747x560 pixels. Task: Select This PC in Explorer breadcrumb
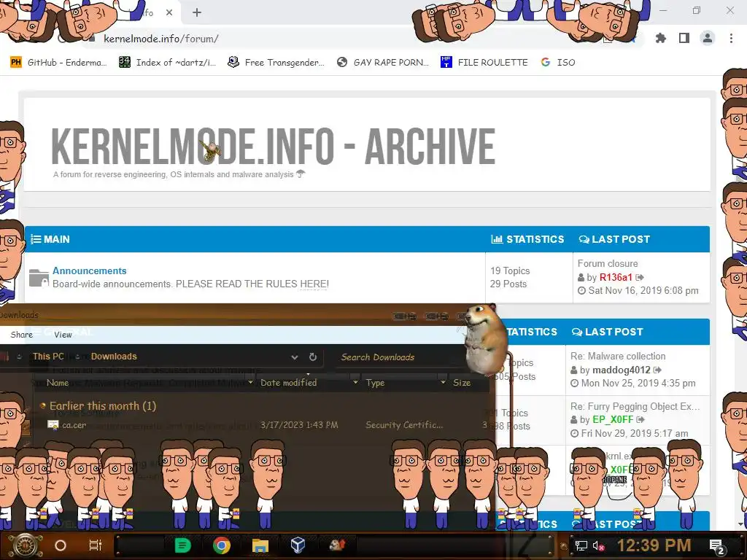click(x=48, y=356)
